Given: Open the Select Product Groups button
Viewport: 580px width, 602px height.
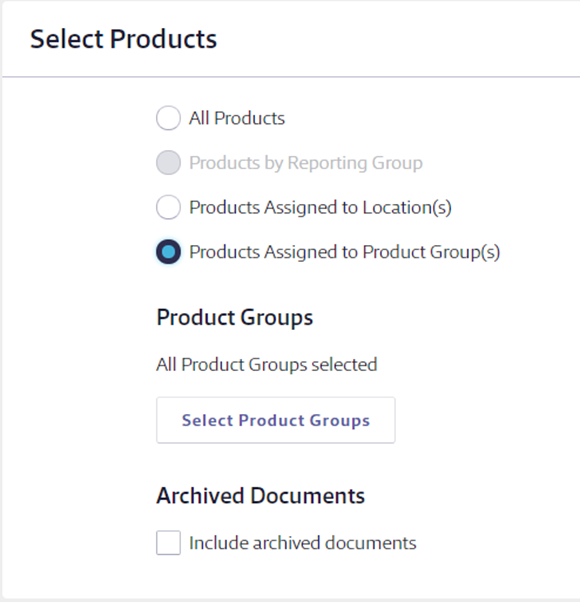Looking at the screenshot, I should coord(276,420).
